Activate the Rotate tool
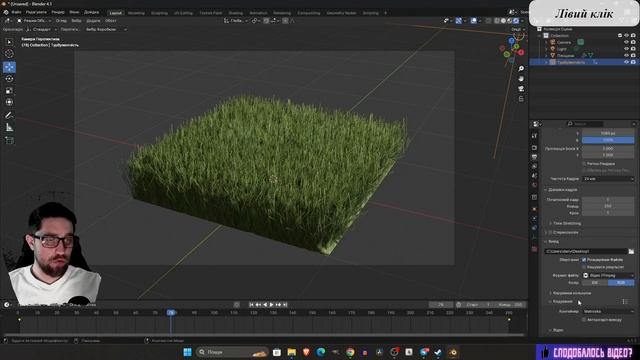 coord(9,79)
